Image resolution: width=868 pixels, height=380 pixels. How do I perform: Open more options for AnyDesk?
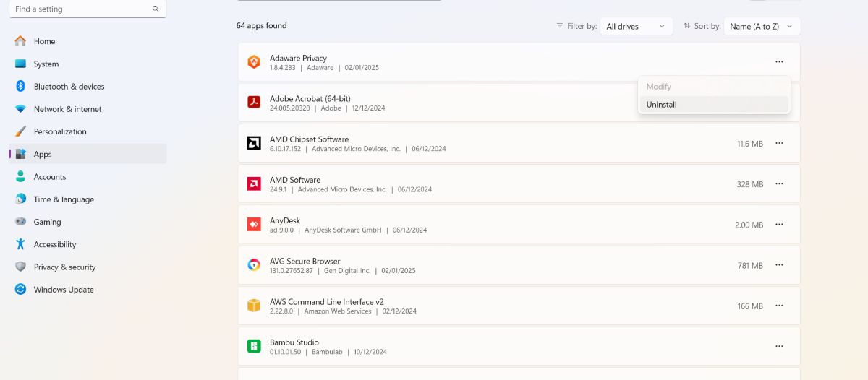[779, 225]
